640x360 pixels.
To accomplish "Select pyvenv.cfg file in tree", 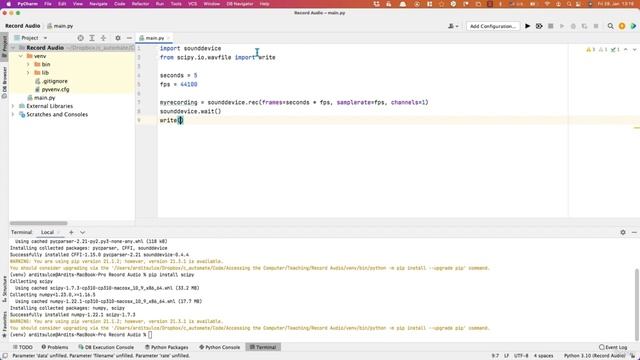I will (x=52, y=89).
